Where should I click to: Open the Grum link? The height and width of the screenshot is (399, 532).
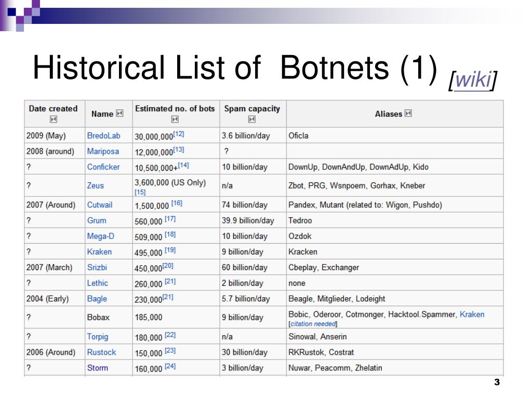point(96,220)
